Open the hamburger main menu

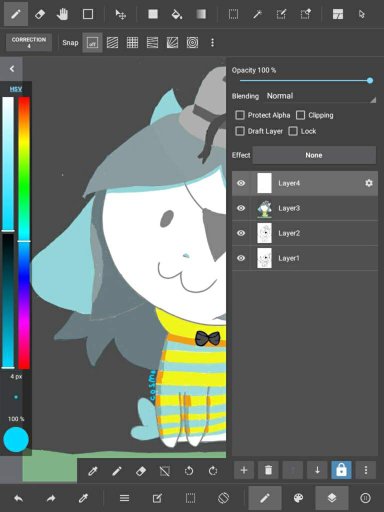pyautogui.click(x=124, y=498)
